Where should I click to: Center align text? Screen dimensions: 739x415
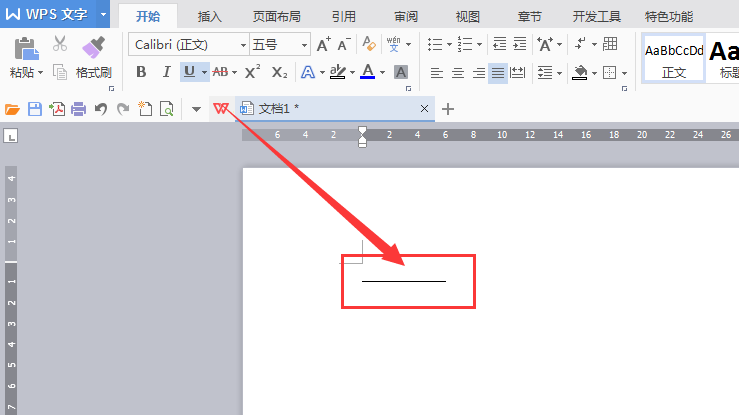tap(458, 73)
